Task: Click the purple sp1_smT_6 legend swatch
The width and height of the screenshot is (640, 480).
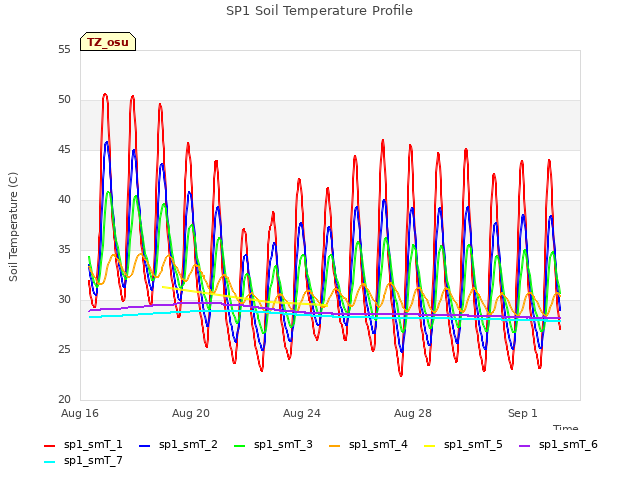Action: click(524, 446)
